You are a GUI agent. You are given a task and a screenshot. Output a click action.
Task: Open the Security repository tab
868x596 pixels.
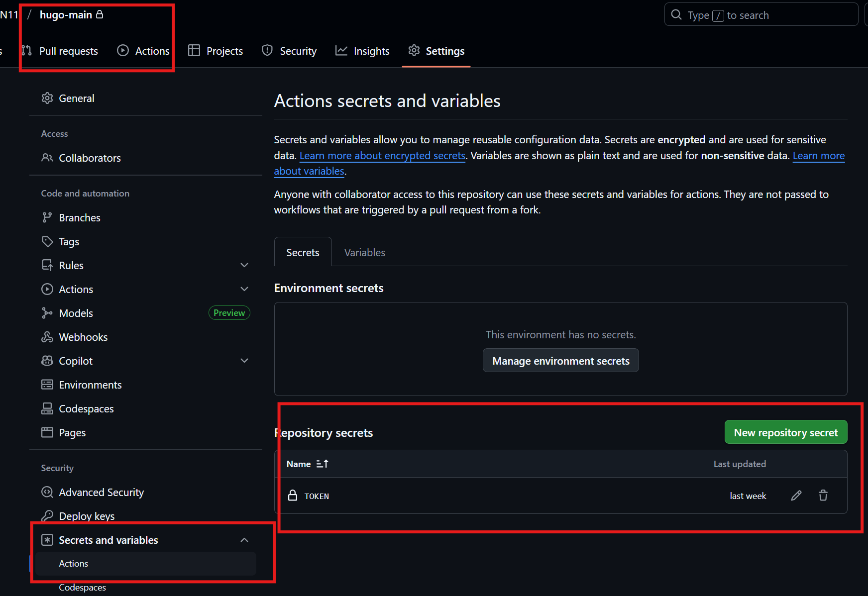[x=289, y=51]
